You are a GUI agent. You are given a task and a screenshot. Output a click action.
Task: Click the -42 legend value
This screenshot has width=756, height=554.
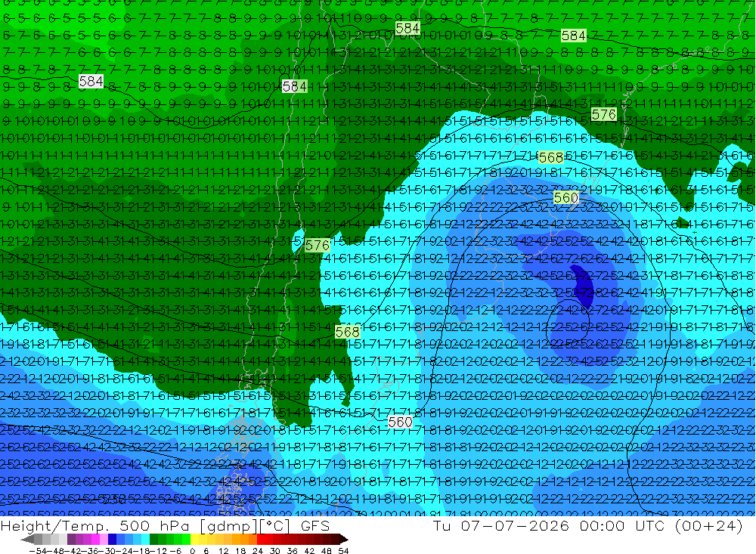pos(74,551)
